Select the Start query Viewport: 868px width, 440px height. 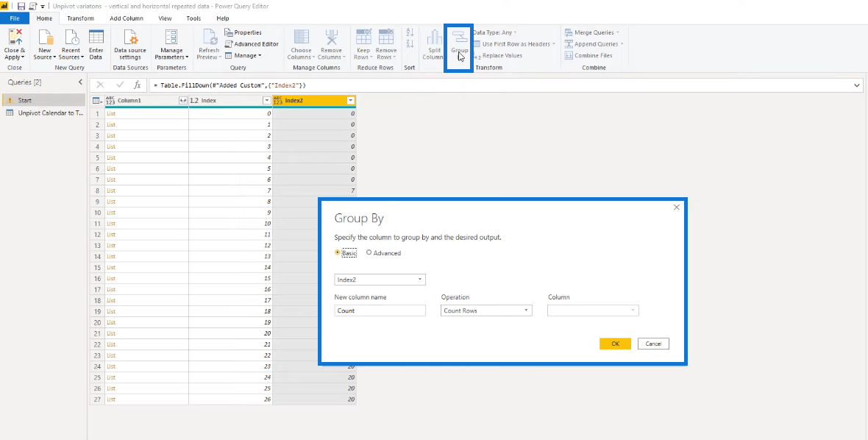(x=43, y=100)
